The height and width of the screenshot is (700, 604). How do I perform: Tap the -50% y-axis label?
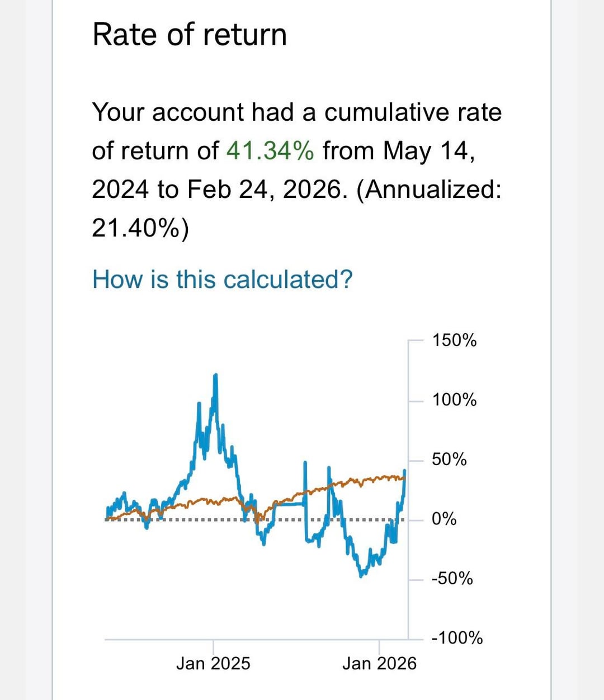[x=452, y=578]
